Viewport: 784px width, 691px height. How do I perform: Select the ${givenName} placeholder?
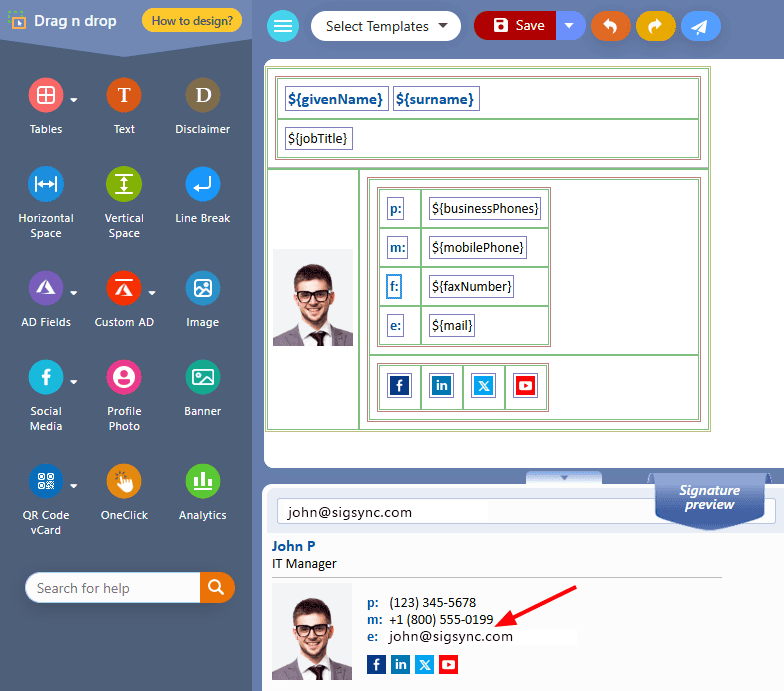[x=336, y=99]
